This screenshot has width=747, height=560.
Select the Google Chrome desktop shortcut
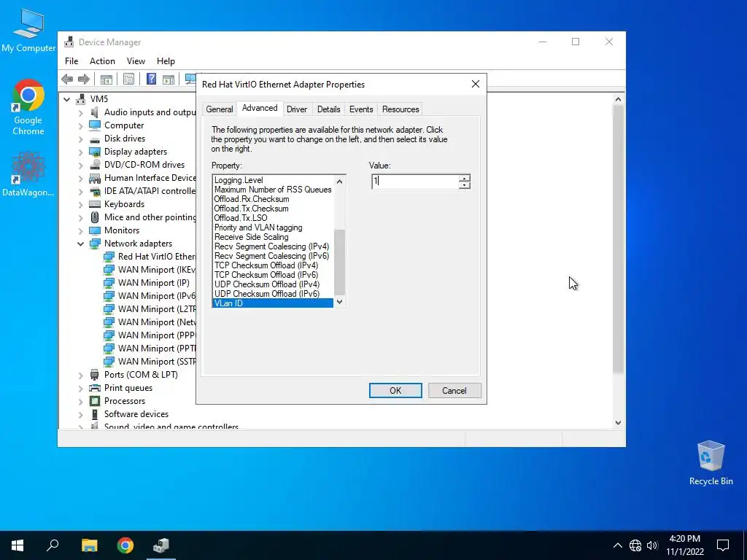[28, 107]
